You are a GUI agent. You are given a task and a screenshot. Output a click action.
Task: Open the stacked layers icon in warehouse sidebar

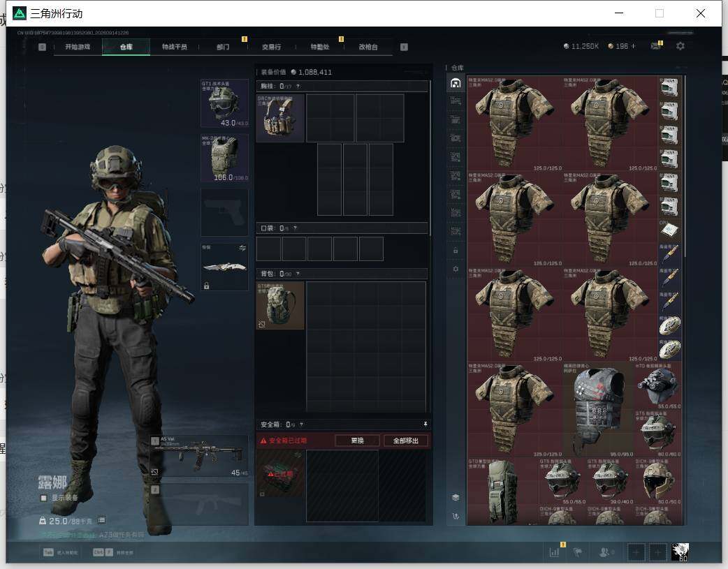(x=456, y=497)
